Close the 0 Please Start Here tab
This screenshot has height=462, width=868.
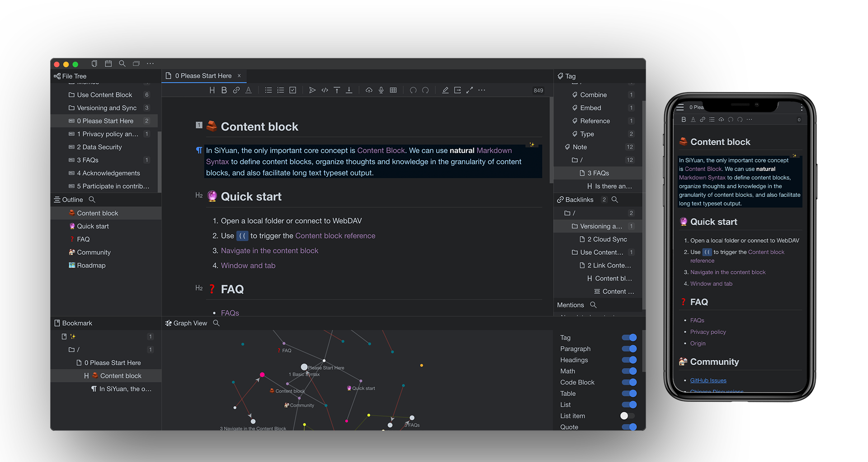[239, 76]
